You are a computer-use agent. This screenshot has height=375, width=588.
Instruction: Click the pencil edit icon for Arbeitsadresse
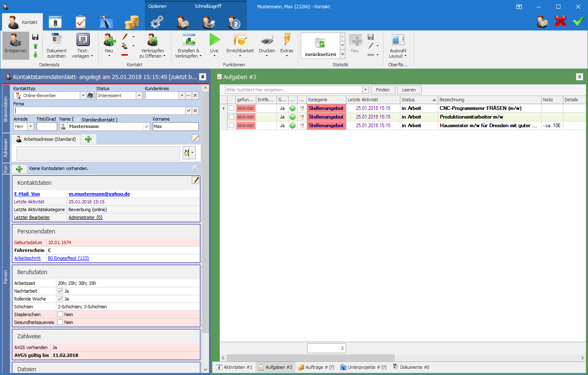pyautogui.click(x=196, y=138)
